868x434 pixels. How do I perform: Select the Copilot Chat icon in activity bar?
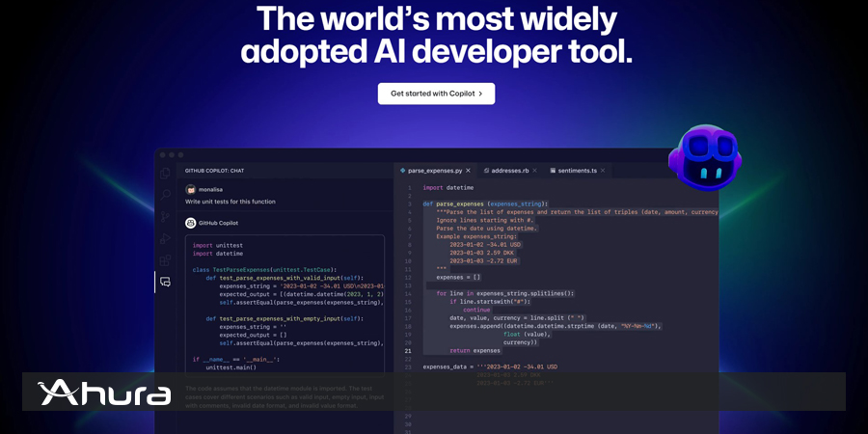click(x=165, y=282)
